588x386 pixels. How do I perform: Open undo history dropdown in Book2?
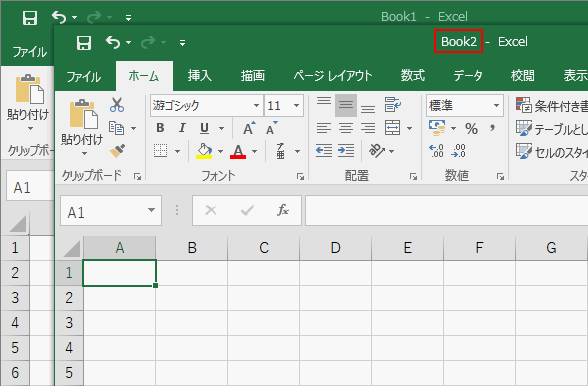coord(129,43)
